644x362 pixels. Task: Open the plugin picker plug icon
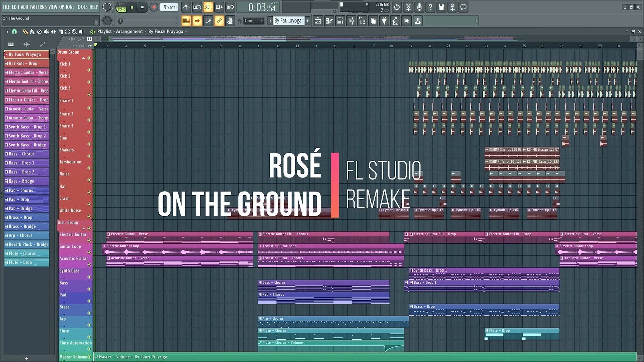click(384, 21)
